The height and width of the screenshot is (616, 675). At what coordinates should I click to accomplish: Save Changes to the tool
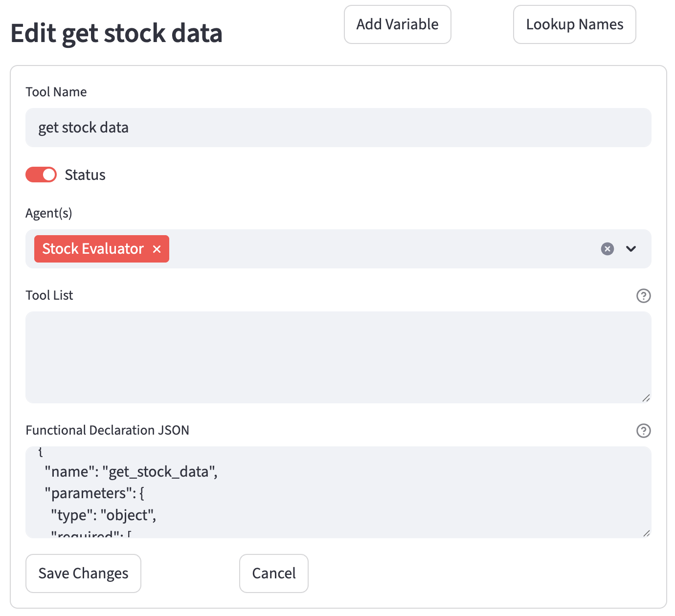[83, 573]
